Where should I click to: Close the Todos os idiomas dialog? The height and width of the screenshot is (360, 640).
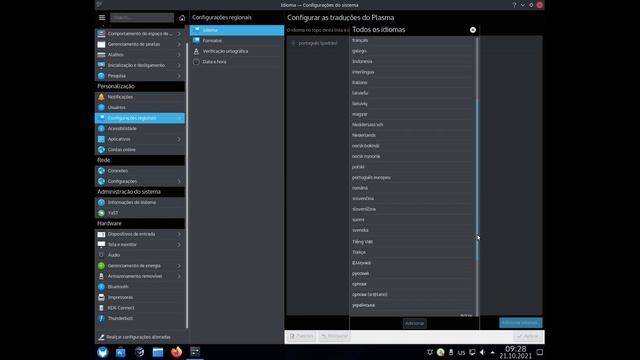(473, 30)
